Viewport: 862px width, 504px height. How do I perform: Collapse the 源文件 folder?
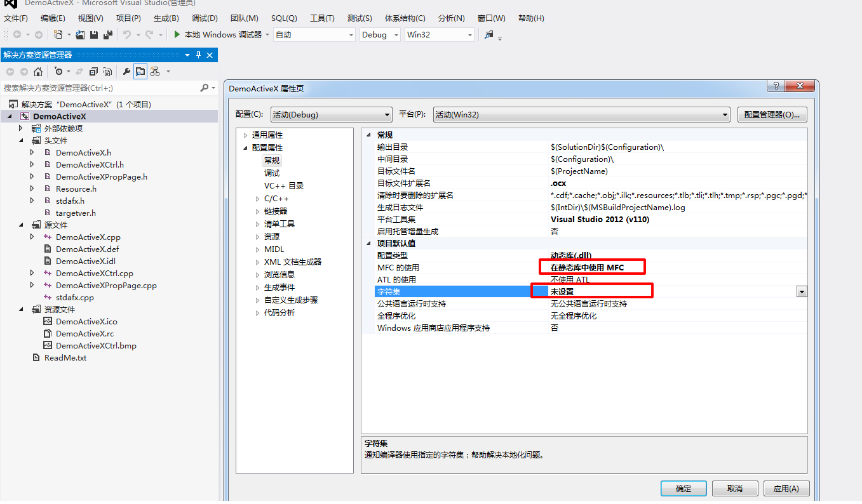pyautogui.click(x=20, y=225)
